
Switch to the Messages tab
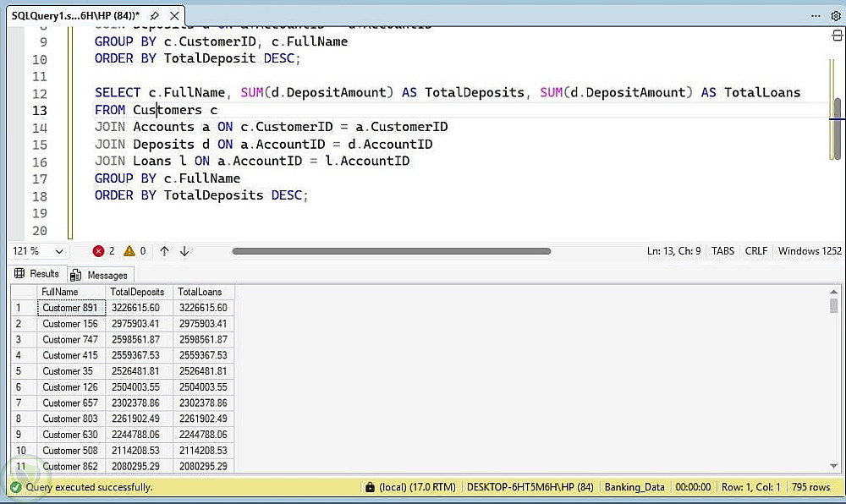(x=99, y=275)
